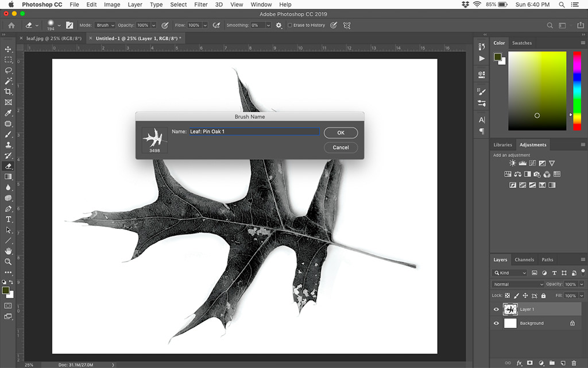Select the Hand tool
Screen dimensions: 588x368
8,251
